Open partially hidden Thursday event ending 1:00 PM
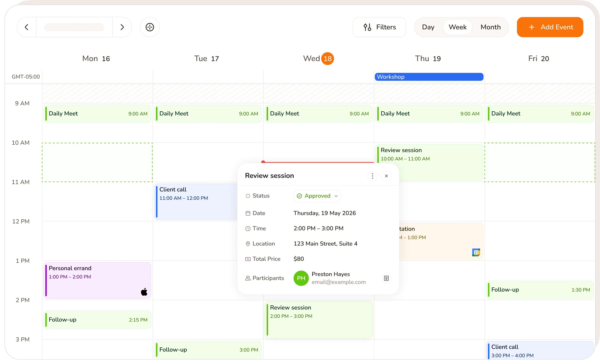Viewport: 600px width, 364px height. tap(441, 241)
